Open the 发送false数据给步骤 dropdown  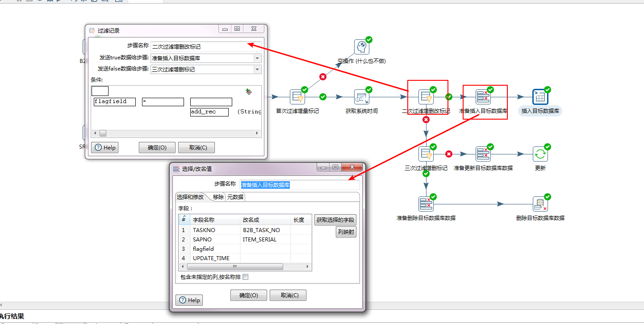(257, 70)
